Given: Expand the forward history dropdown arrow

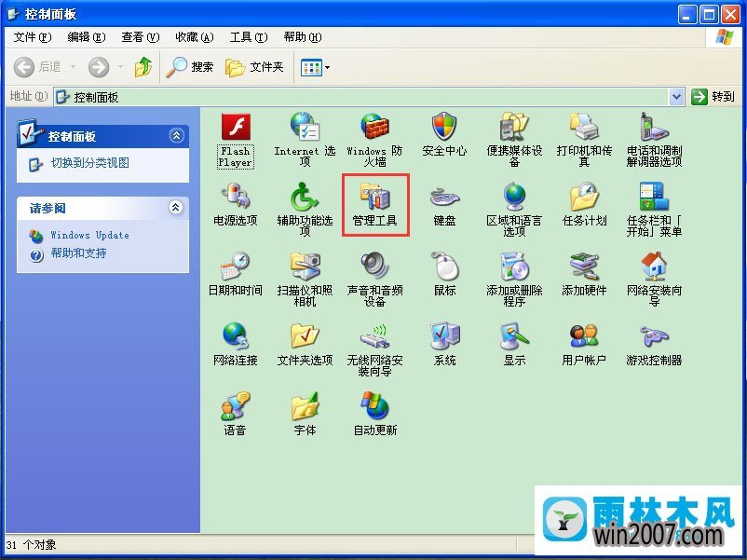Looking at the screenshot, I should click(120, 67).
